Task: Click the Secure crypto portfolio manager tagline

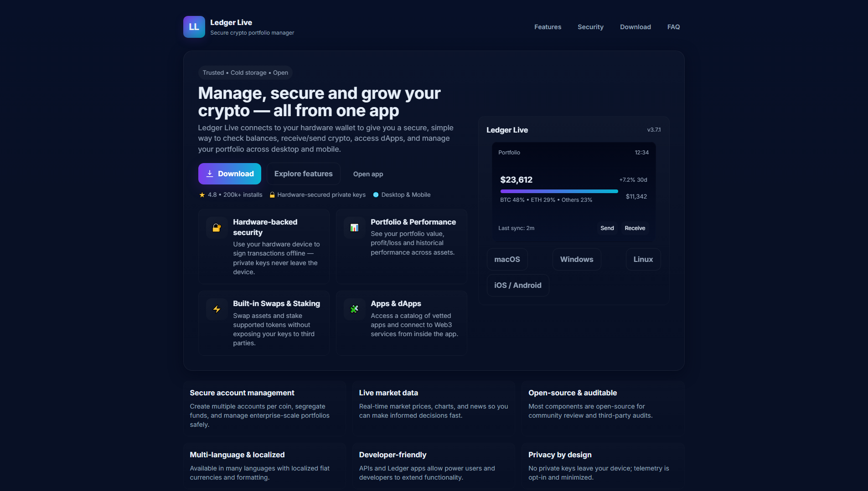Action: point(252,33)
